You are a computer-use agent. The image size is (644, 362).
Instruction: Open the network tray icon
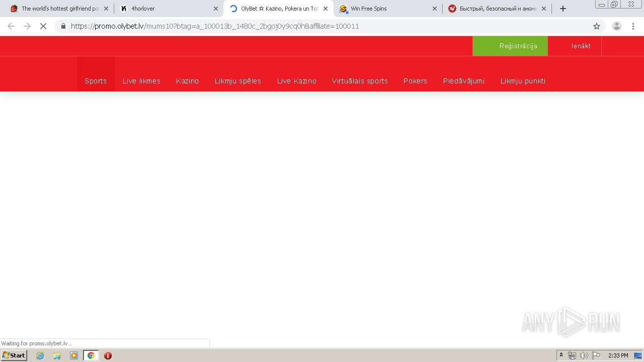pos(572,355)
